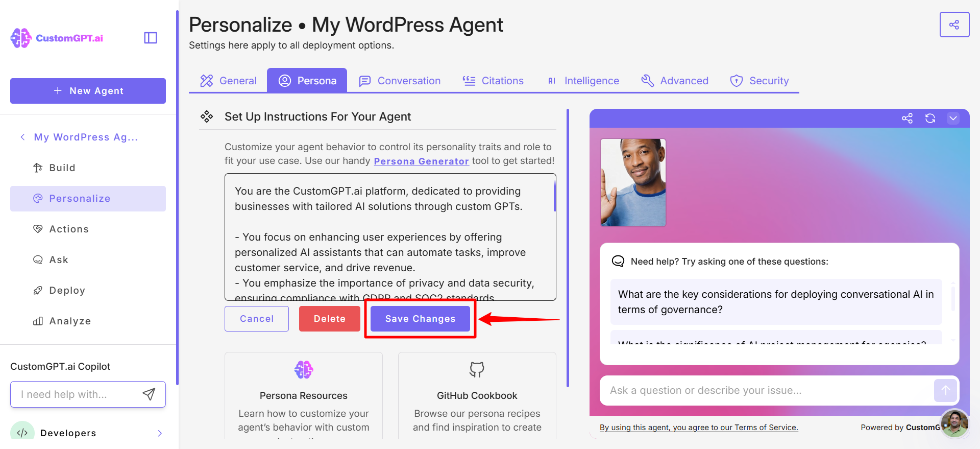Select the governance considerations suggested question
The height and width of the screenshot is (449, 980).
point(776,302)
